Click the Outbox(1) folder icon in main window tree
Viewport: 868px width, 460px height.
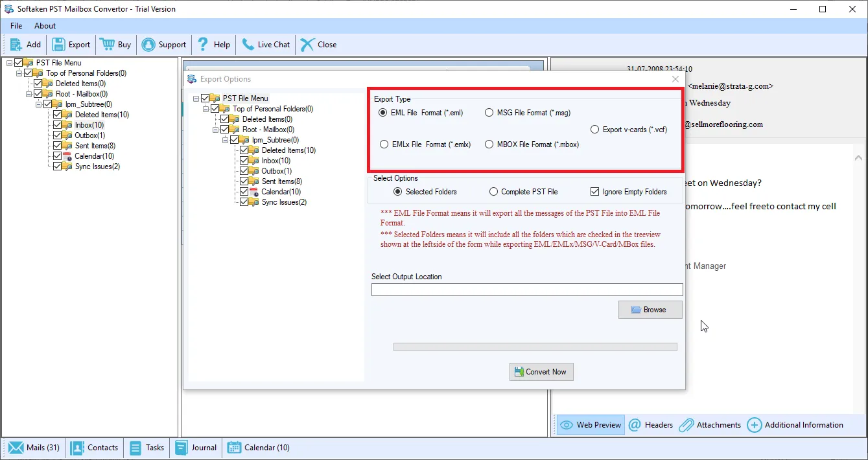[67, 135]
